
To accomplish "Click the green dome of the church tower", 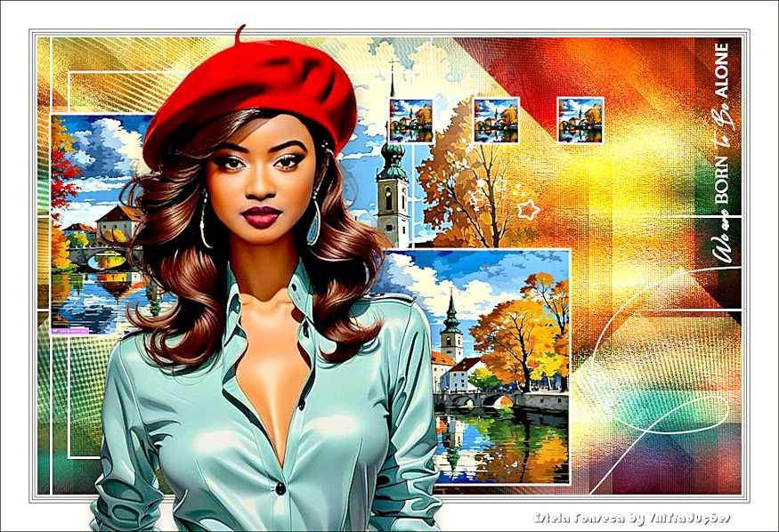I will (392, 160).
